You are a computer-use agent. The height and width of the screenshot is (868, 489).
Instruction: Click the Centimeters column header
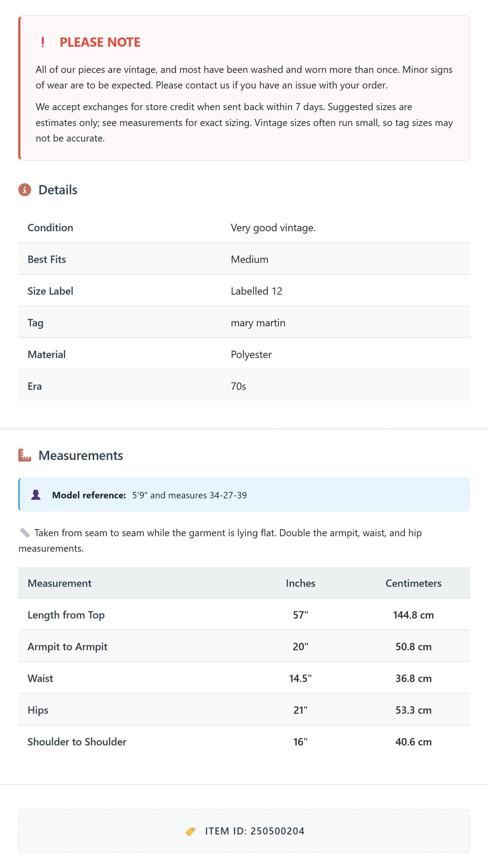click(414, 583)
